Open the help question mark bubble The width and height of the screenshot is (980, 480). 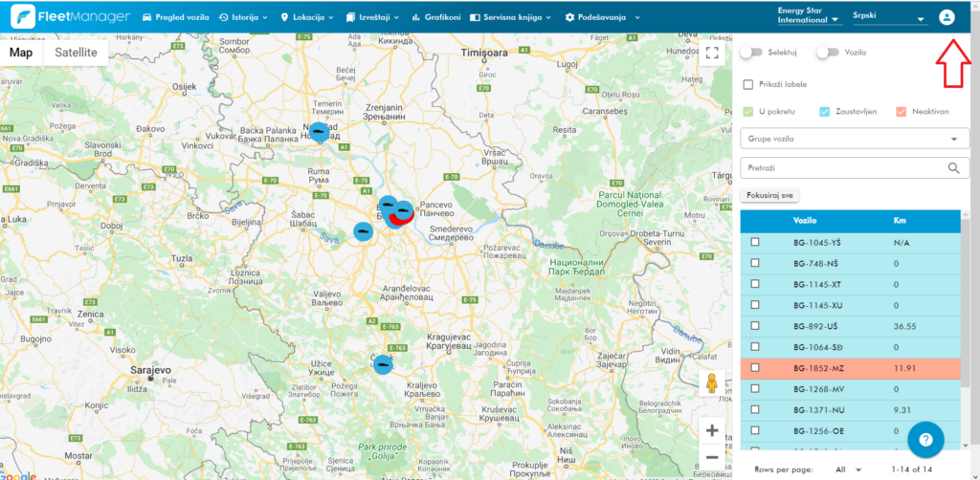[x=925, y=440]
